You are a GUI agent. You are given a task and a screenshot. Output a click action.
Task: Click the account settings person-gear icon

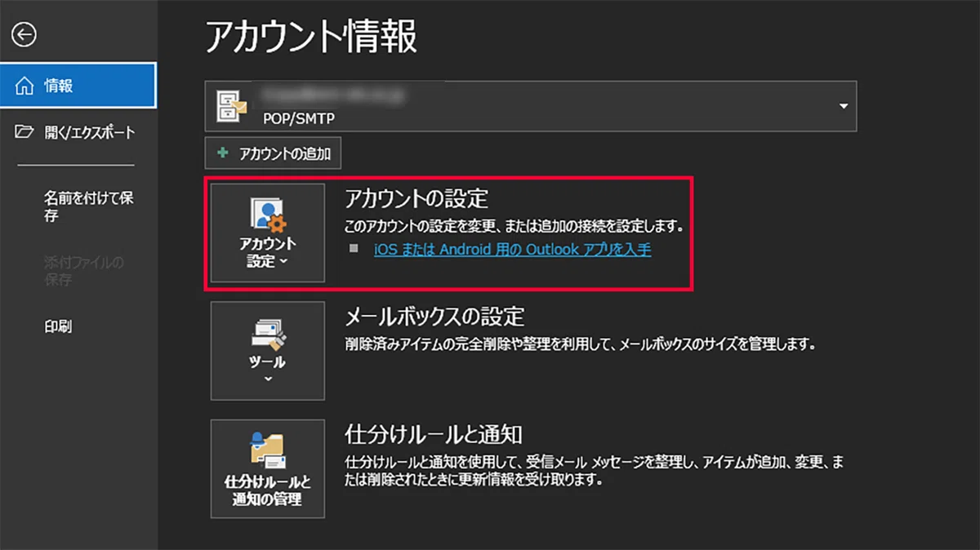coord(268,214)
